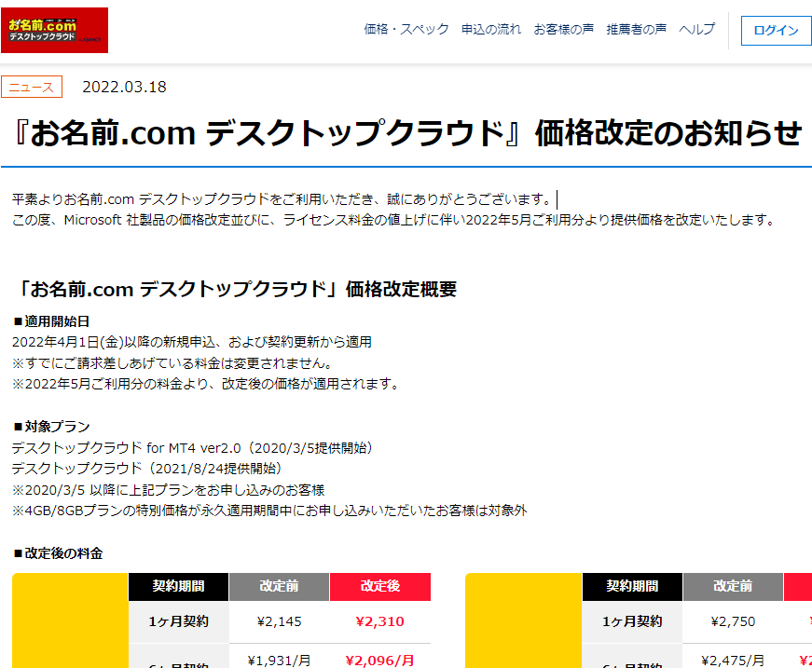
Task: Click the ¥2,145 price cell
Action: (279, 621)
